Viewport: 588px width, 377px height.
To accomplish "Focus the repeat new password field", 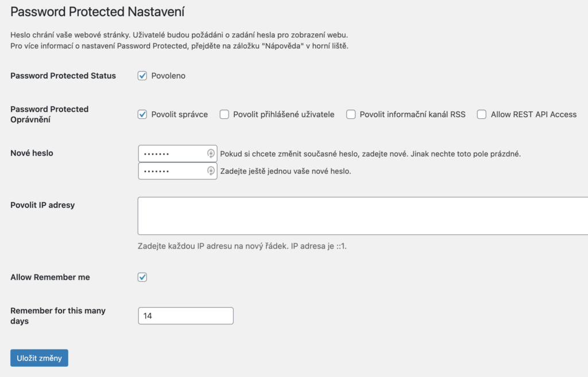I will [177, 171].
